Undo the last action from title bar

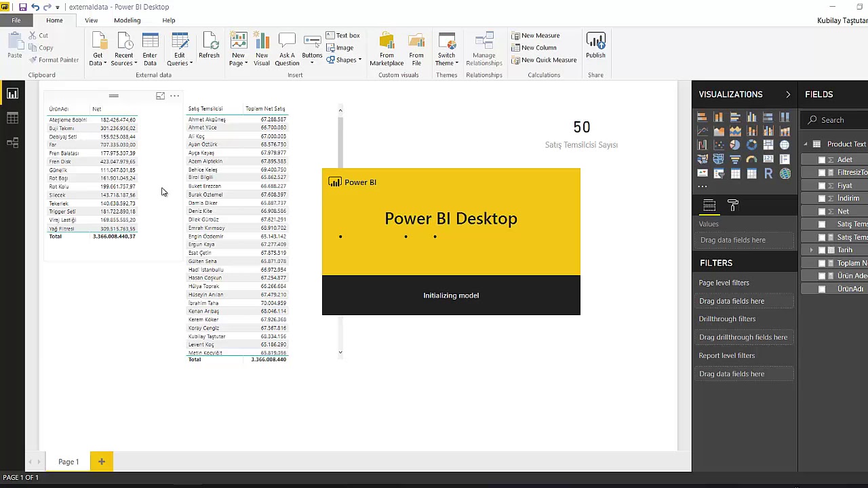pyautogui.click(x=35, y=7)
